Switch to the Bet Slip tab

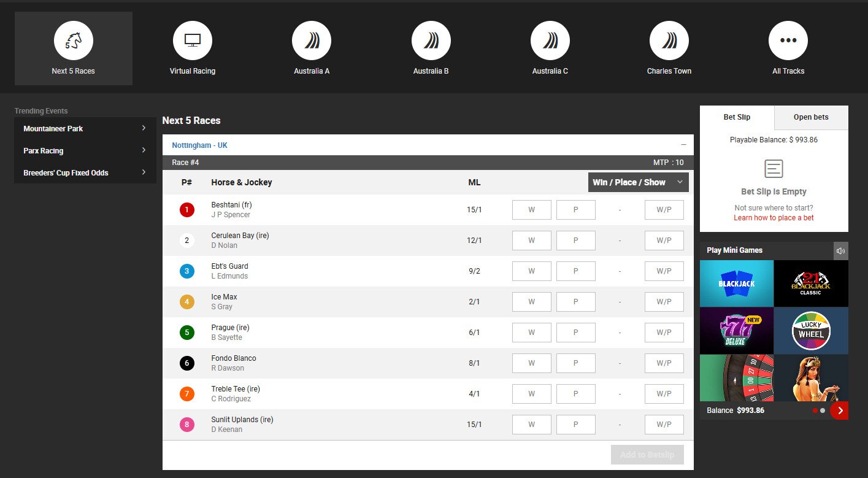coord(737,117)
